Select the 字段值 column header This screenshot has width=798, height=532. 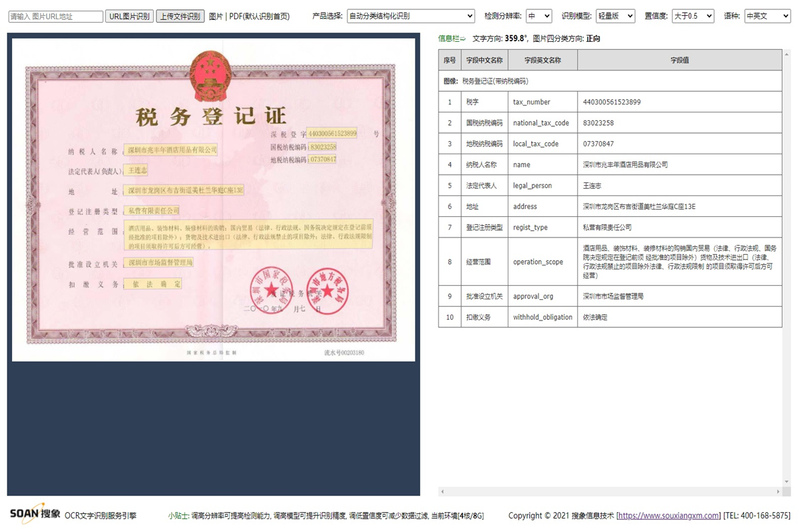pos(680,59)
